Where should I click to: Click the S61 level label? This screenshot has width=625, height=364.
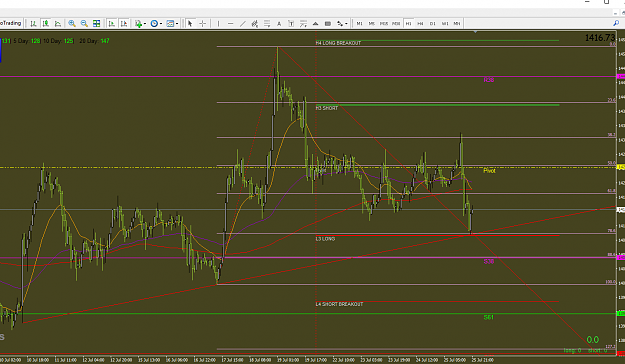(489, 317)
